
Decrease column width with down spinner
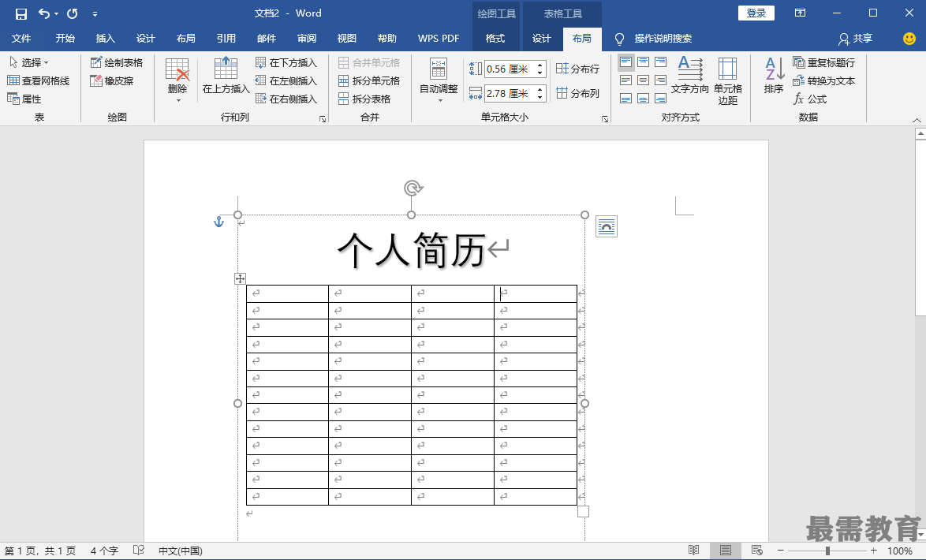pos(540,97)
